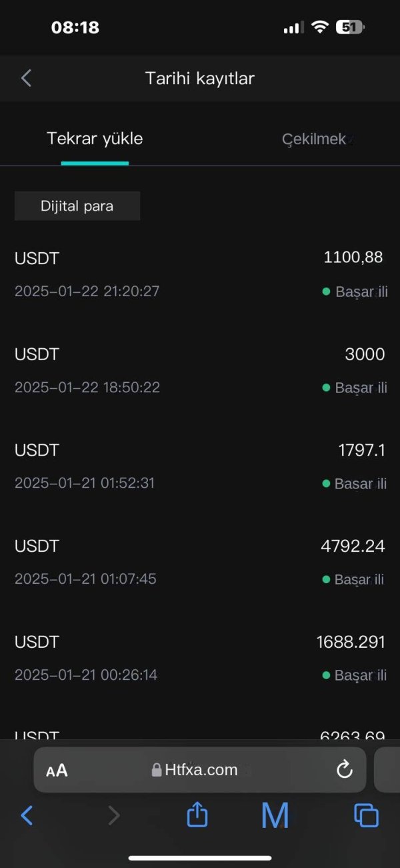Tap the Tarihi kayıtlar page title
400x868 pixels.
click(200, 78)
